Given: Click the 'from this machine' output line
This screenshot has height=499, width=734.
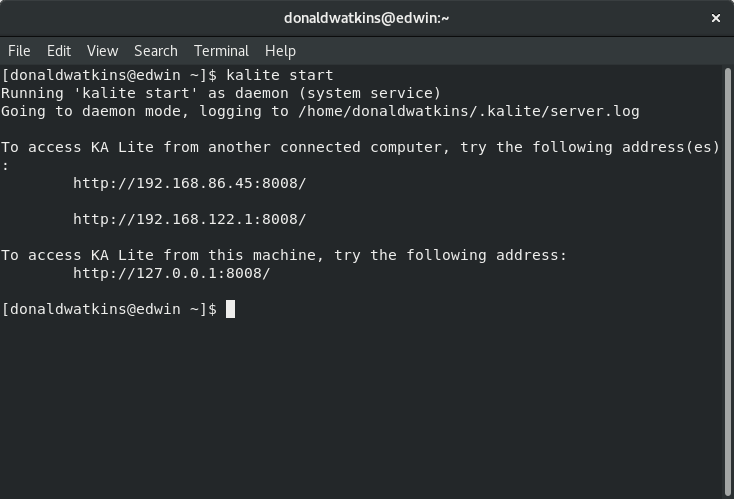Looking at the screenshot, I should tap(284, 255).
